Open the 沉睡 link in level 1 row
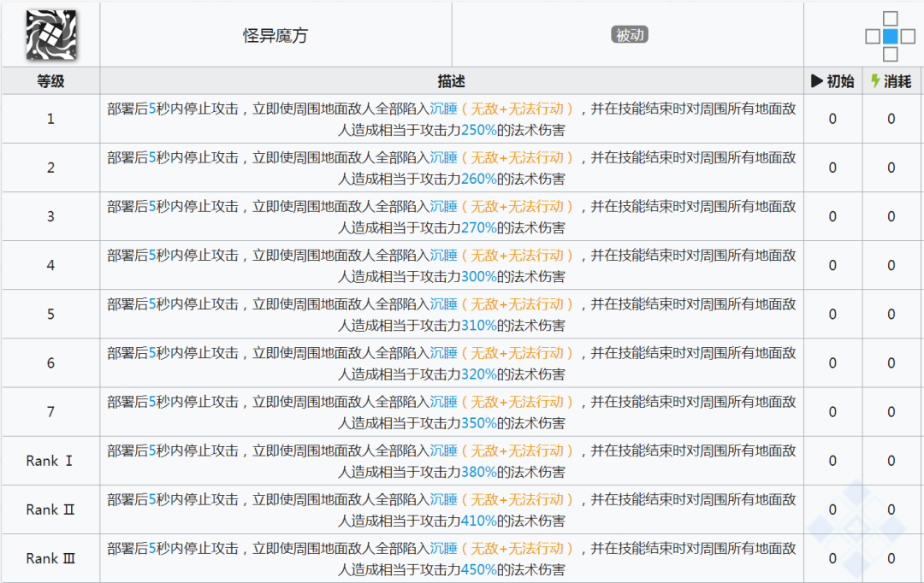 pos(443,109)
